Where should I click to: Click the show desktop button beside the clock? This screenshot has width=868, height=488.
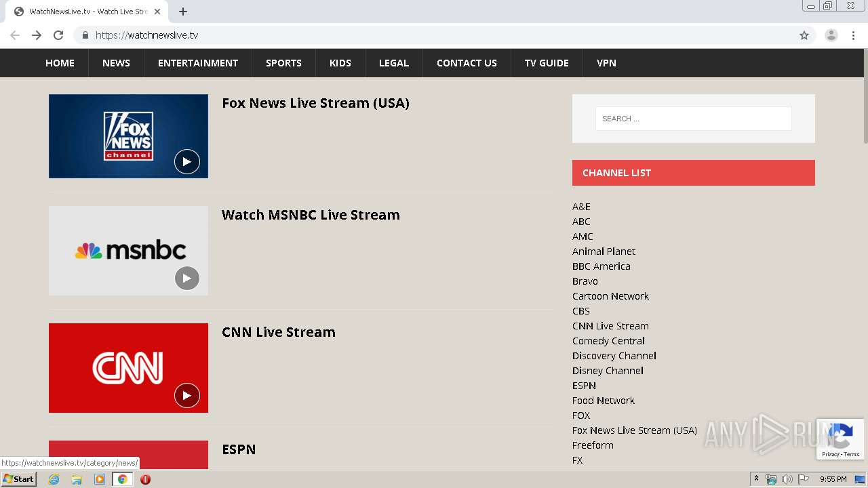[x=860, y=479]
